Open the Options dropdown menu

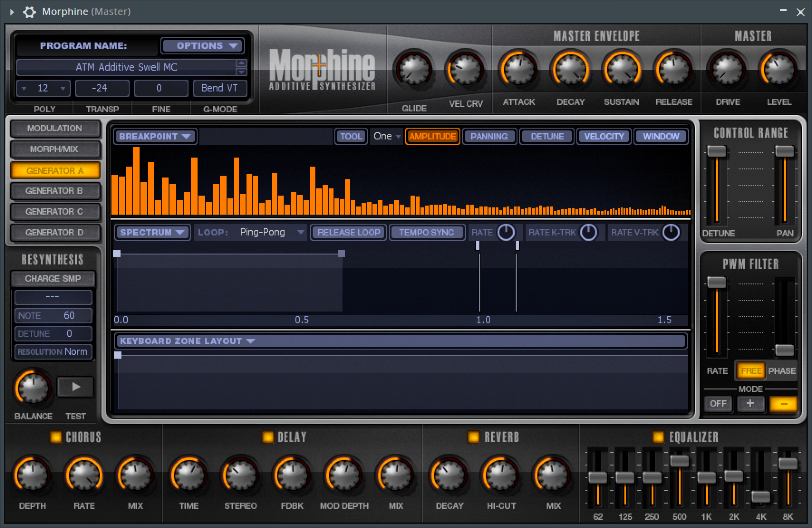point(203,46)
